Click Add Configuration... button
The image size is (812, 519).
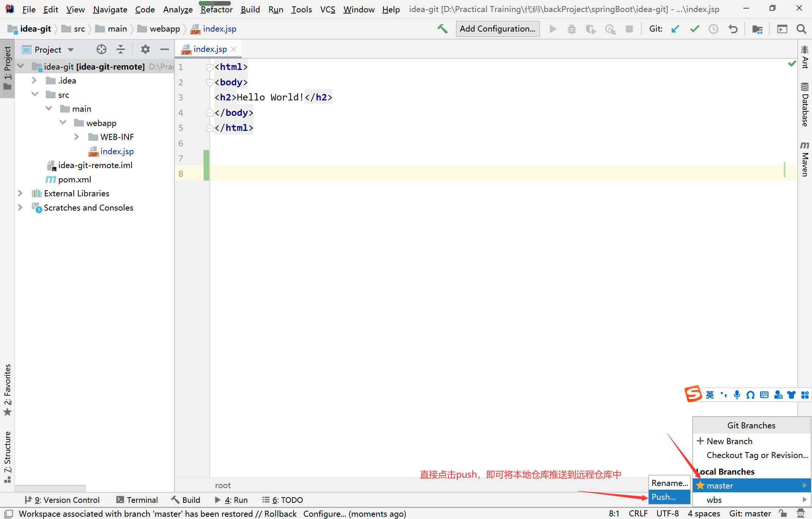(497, 29)
